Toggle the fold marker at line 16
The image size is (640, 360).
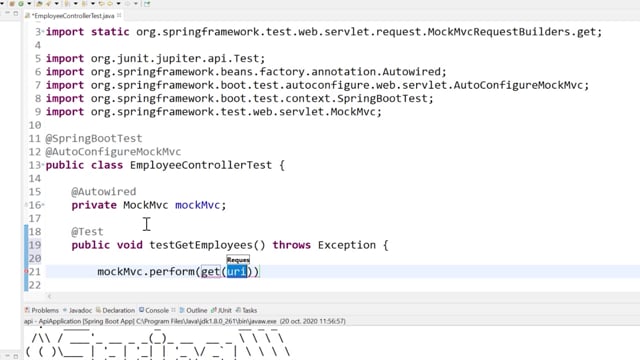coord(43,205)
